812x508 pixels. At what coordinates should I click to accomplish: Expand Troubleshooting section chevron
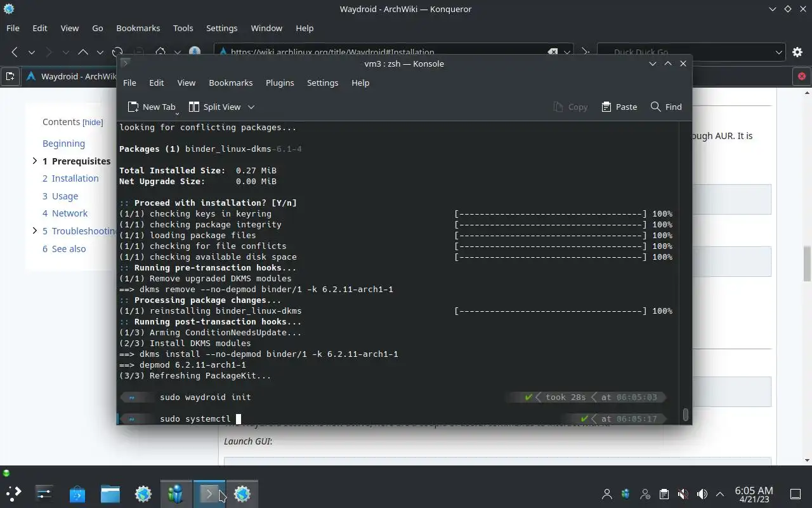click(x=35, y=231)
